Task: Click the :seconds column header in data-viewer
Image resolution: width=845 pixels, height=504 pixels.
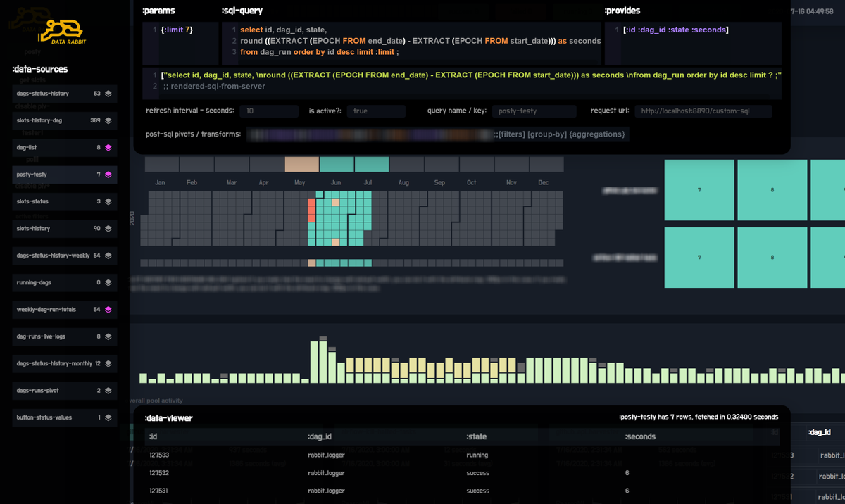Action: click(640, 436)
